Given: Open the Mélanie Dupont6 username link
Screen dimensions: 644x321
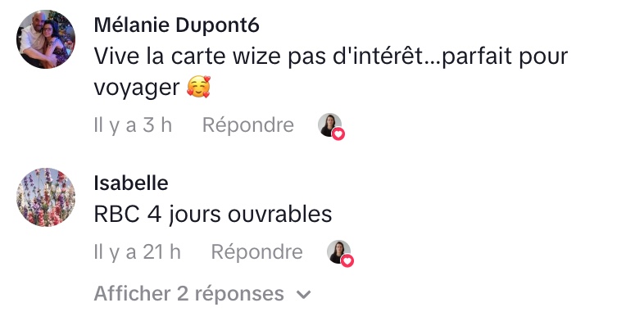Looking at the screenshot, I should [177, 25].
